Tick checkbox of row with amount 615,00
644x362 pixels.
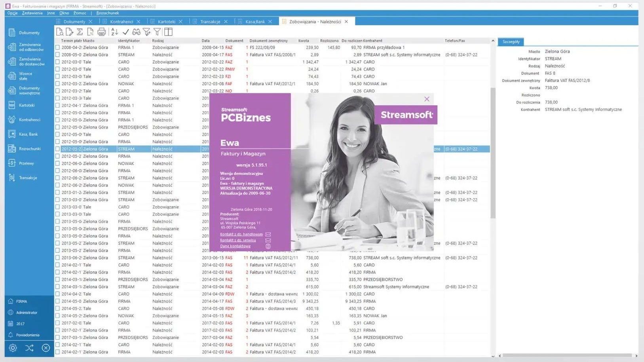click(x=58, y=287)
